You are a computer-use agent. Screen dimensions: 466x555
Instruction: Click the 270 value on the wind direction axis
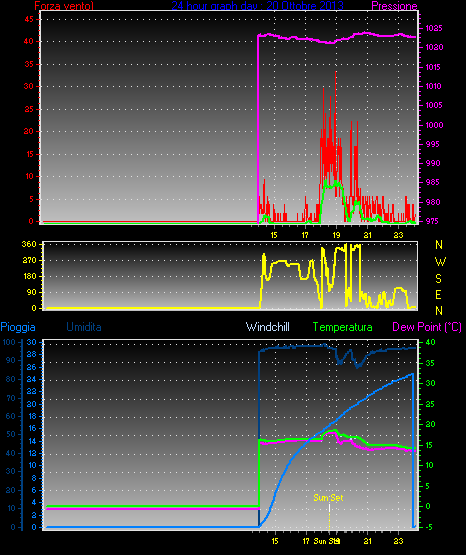[x=29, y=261]
